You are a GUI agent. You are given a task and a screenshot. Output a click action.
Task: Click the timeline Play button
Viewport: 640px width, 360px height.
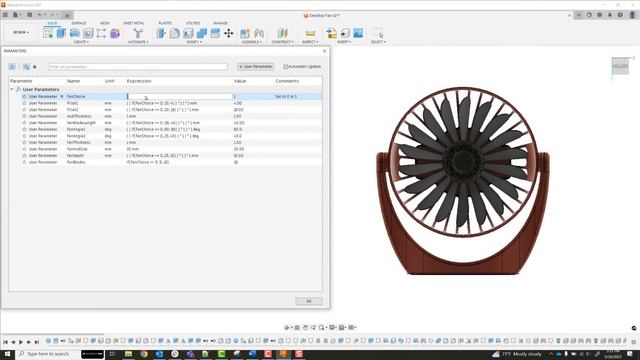tap(21, 342)
